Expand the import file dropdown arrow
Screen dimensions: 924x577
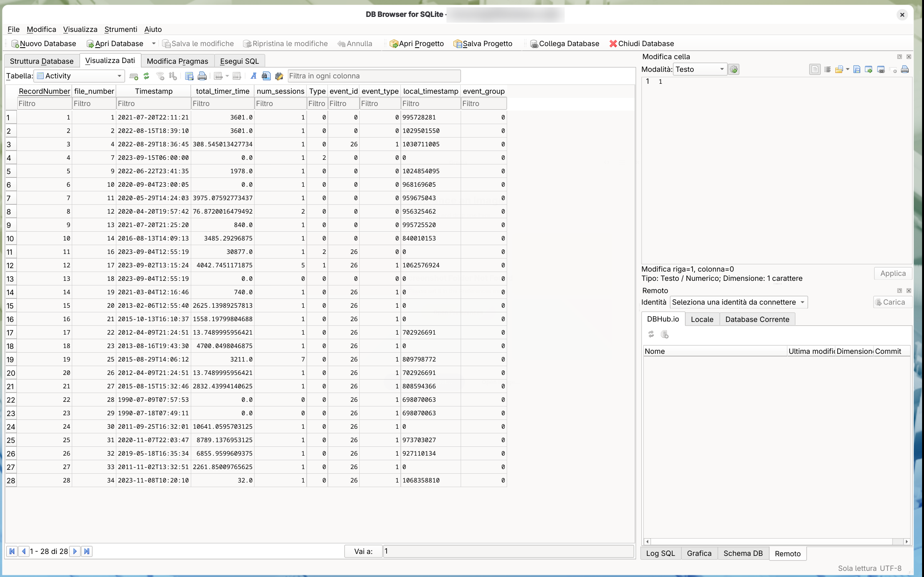pyautogui.click(x=848, y=70)
